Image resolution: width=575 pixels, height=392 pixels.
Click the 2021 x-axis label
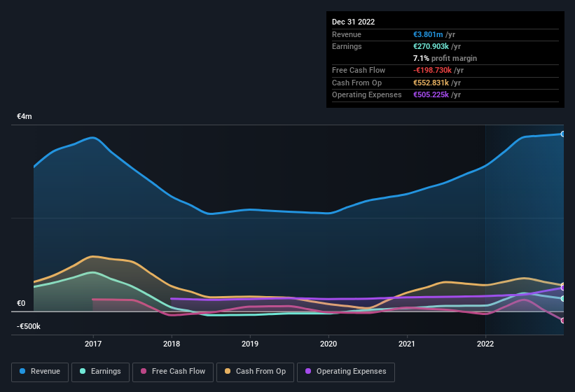pyautogui.click(x=407, y=344)
